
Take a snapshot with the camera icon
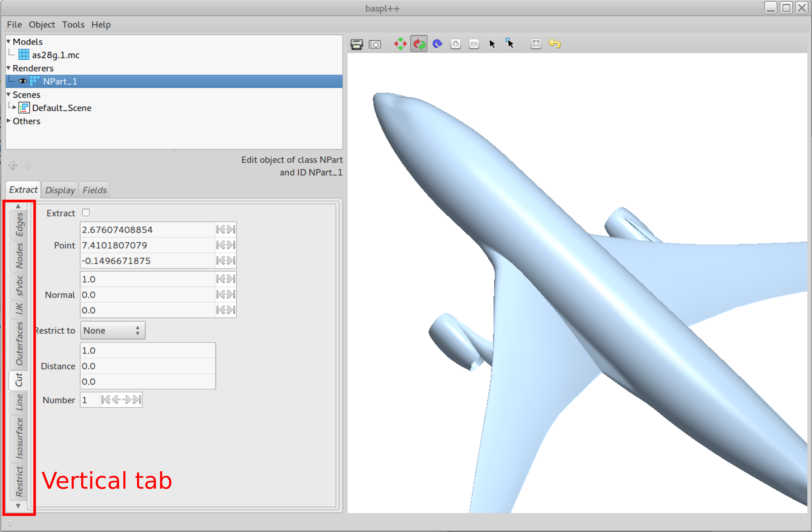[x=375, y=44]
